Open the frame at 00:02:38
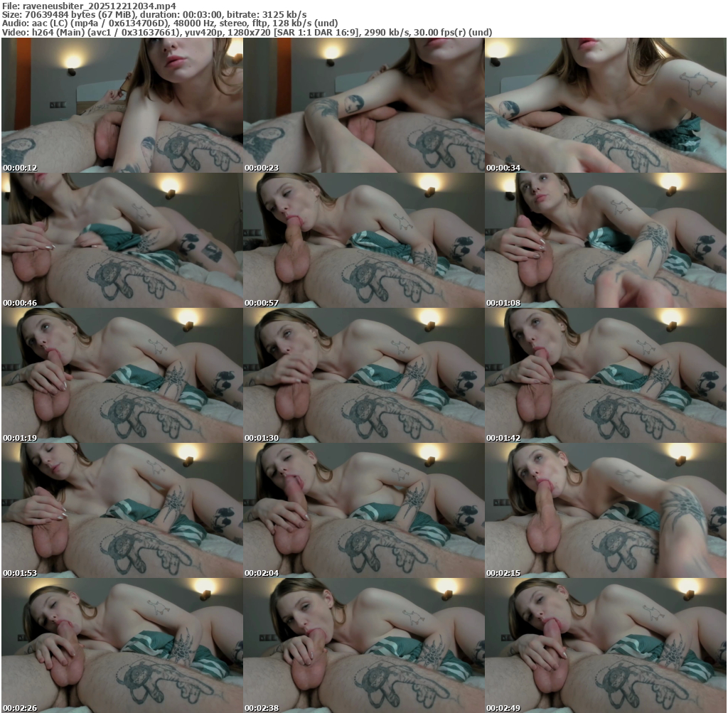This screenshot has height=713, width=728. click(363, 645)
